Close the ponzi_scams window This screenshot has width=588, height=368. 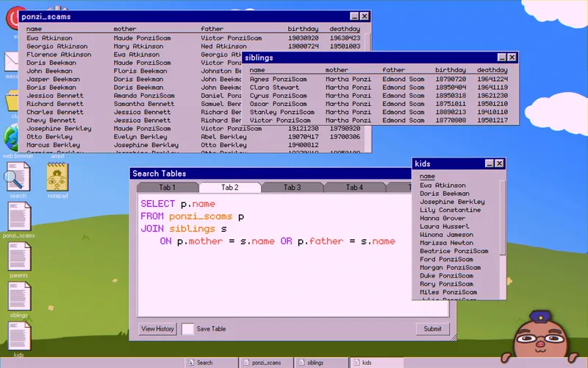click(365, 16)
